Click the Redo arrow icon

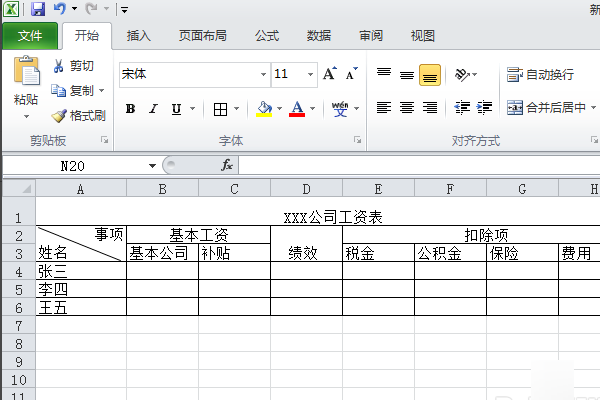(x=91, y=8)
